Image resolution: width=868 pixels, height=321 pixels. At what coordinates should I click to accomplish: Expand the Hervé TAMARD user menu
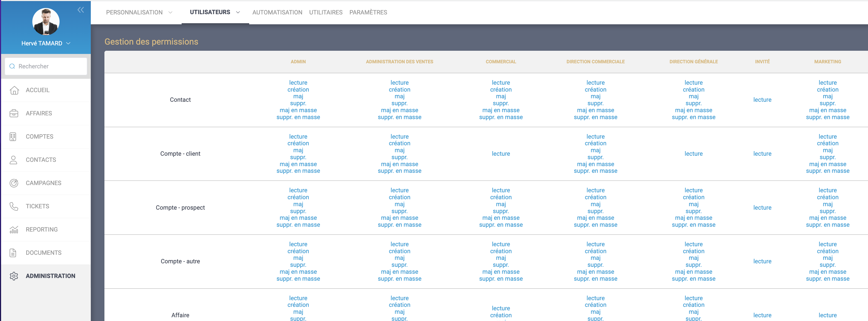(68, 44)
